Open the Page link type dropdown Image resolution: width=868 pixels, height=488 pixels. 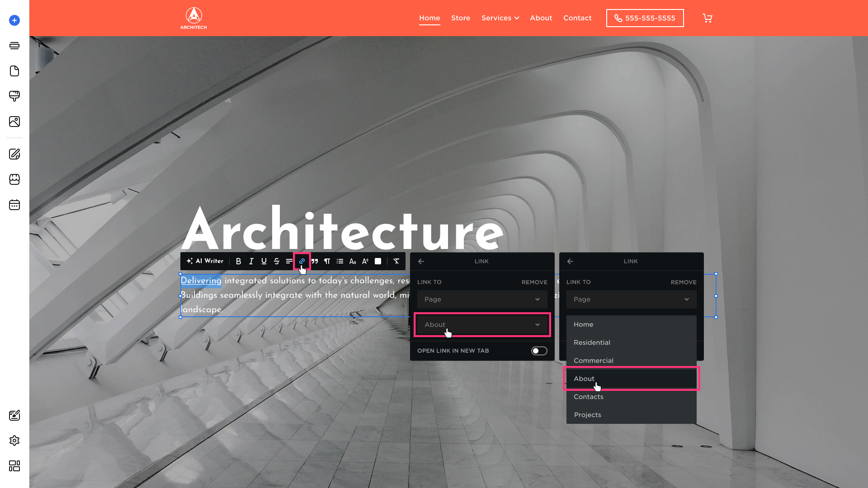(482, 299)
